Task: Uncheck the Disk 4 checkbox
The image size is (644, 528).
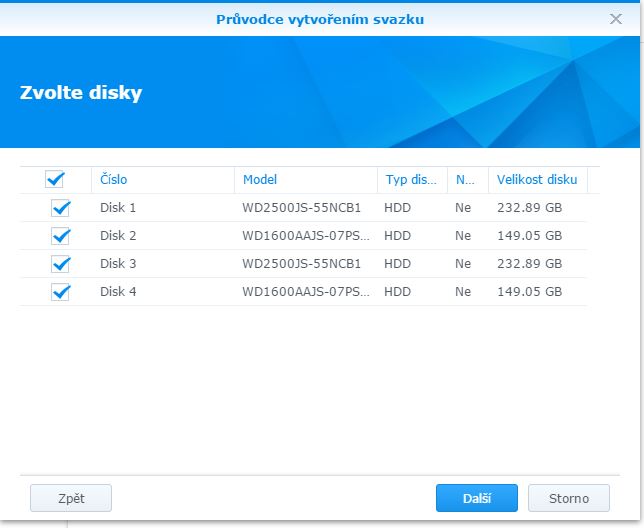Action: click(x=61, y=292)
